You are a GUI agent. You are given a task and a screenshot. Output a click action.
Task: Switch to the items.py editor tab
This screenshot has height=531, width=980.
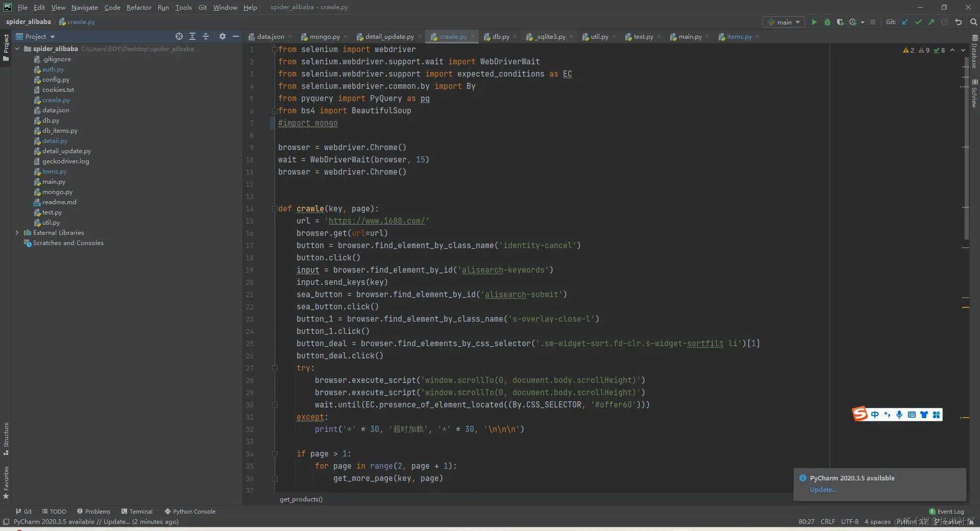coord(739,36)
